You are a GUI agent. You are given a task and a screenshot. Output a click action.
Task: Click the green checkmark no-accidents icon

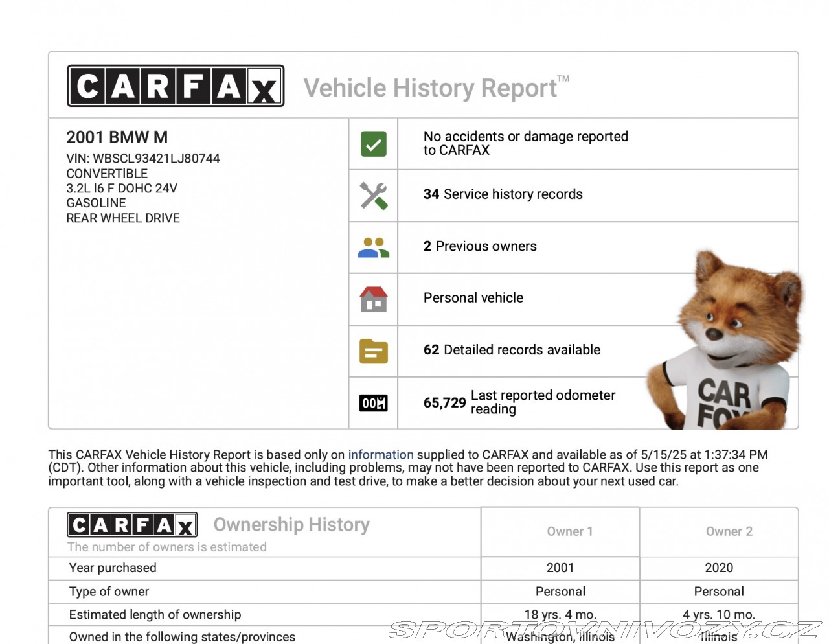pyautogui.click(x=374, y=144)
